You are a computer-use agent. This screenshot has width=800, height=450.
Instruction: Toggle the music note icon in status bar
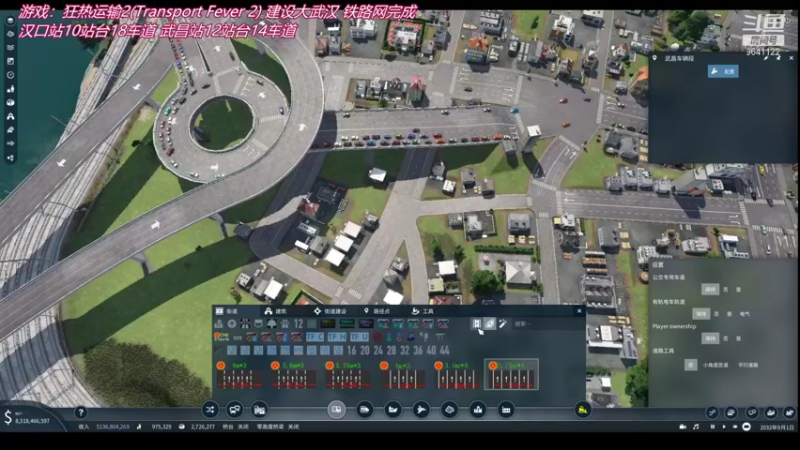(696, 427)
